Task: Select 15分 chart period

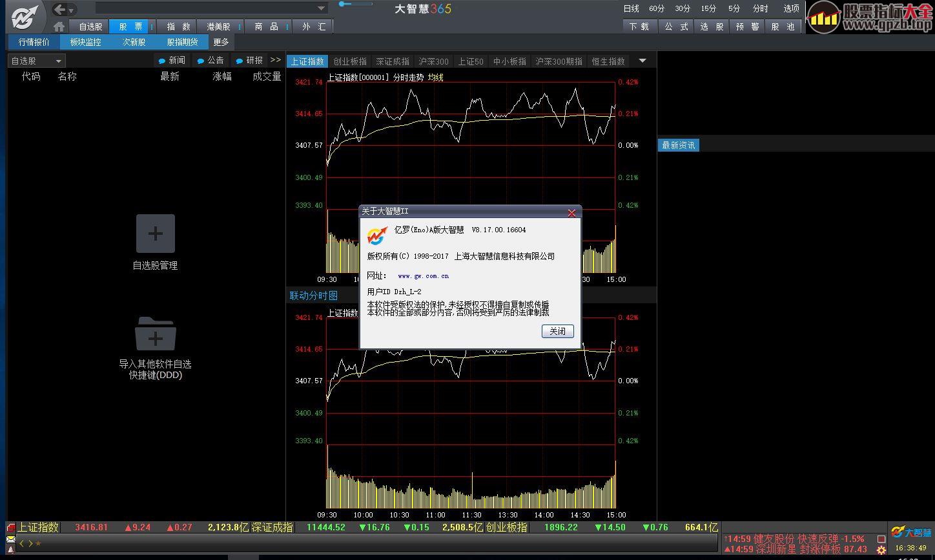Action: pyautogui.click(x=708, y=8)
